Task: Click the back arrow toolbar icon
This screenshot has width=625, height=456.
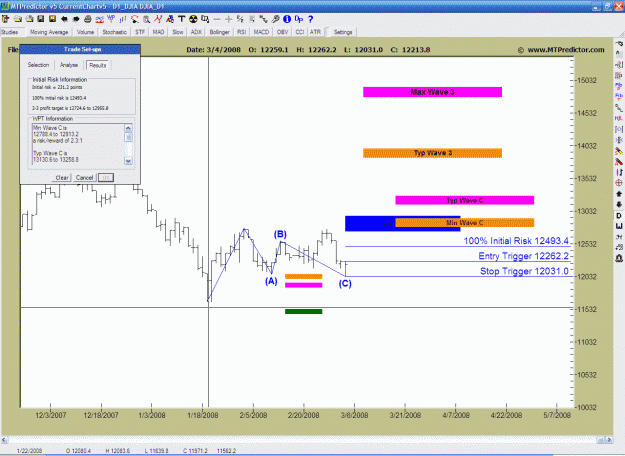Action: point(64,19)
